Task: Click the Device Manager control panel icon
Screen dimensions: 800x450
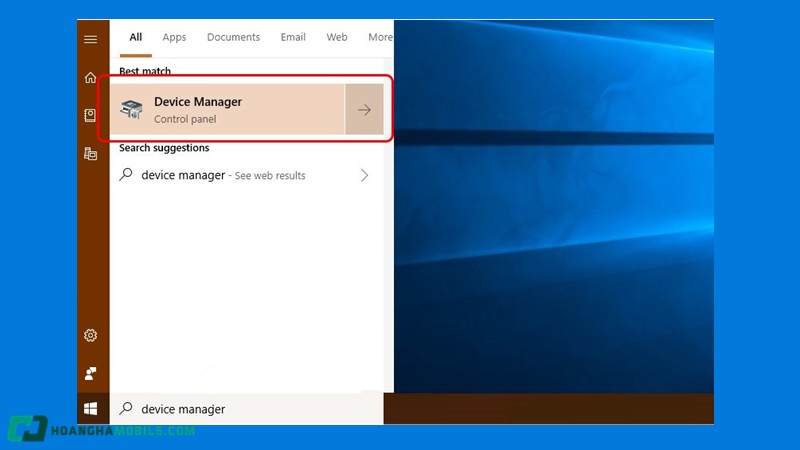Action: pyautogui.click(x=131, y=109)
